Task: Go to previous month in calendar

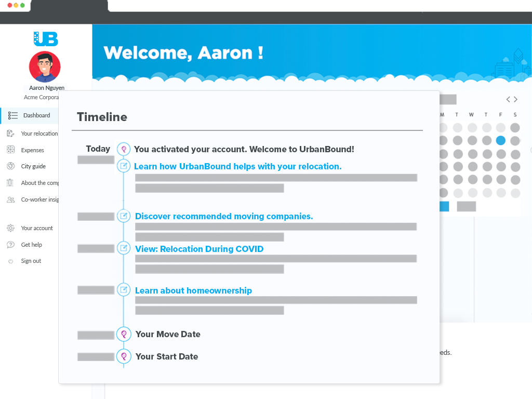Action: 508,99
